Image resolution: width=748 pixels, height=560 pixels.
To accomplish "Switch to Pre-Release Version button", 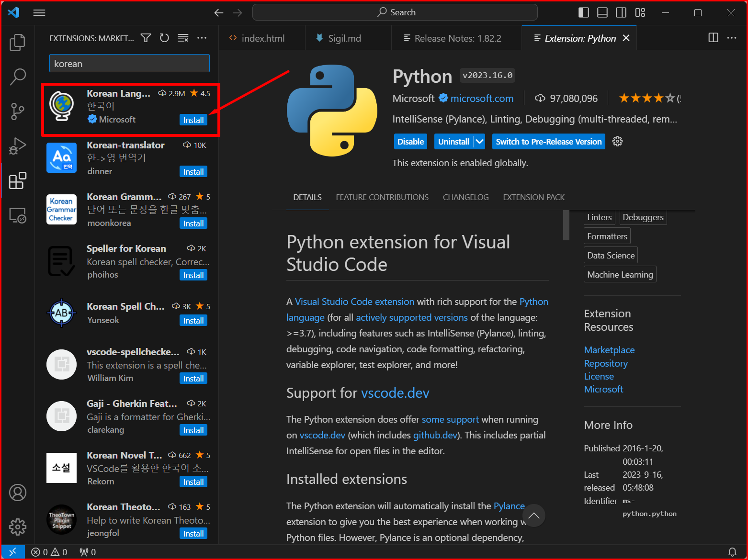I will point(549,141).
